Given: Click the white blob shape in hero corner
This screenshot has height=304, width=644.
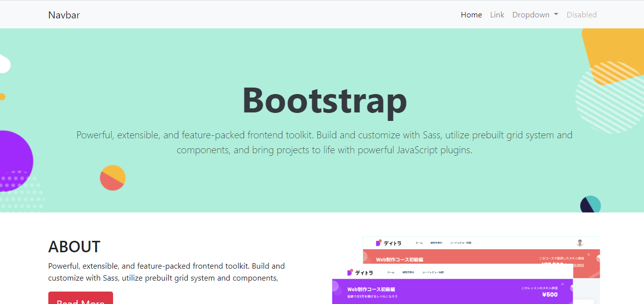Looking at the screenshot, I should [x=4, y=65].
